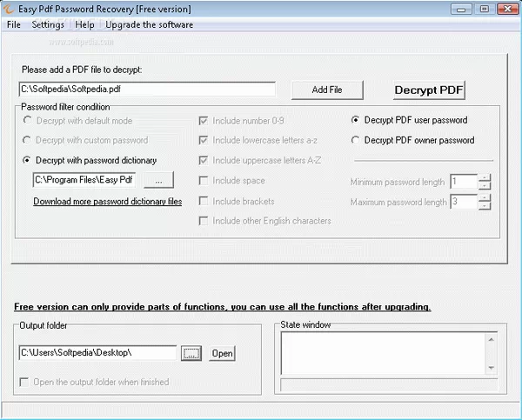Decrease maximum password length with down arrow
The width and height of the screenshot is (522, 420).
pos(485,206)
